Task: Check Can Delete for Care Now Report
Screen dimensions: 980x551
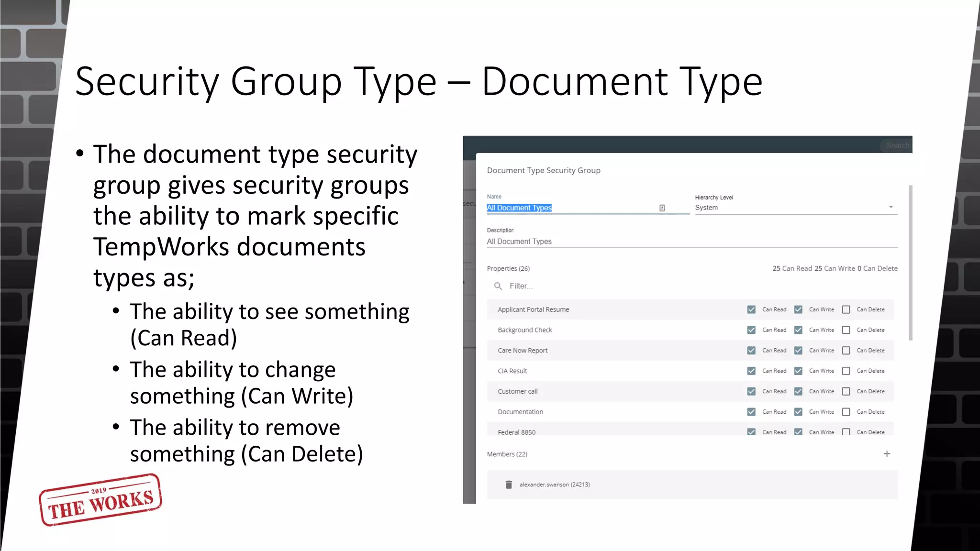Action: (x=846, y=351)
